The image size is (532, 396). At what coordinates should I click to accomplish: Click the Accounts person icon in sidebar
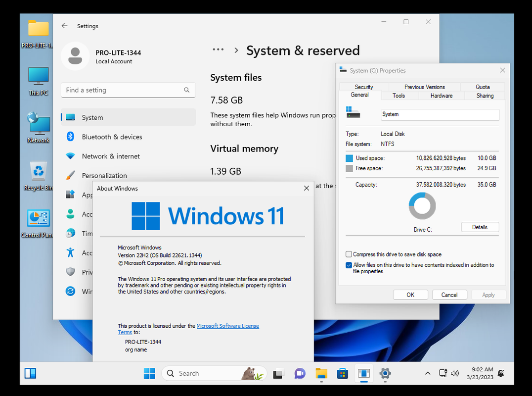pyautogui.click(x=70, y=214)
